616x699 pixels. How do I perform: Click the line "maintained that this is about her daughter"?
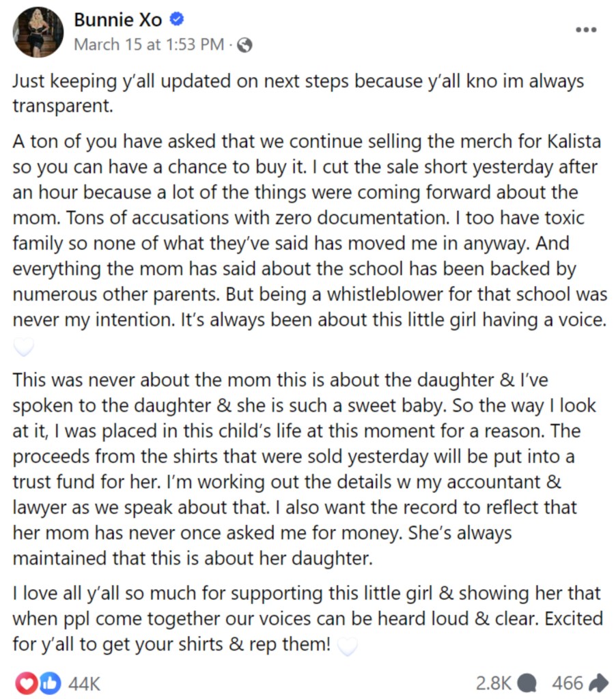click(193, 558)
